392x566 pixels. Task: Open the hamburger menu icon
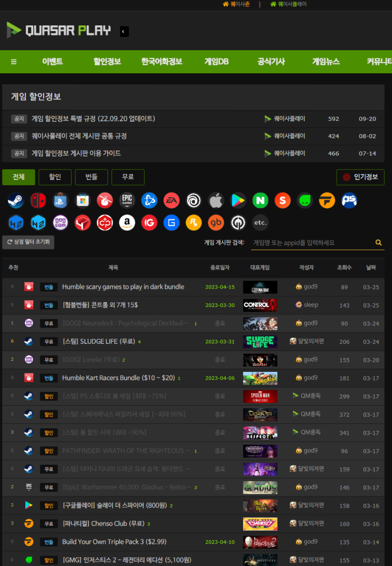coord(14,62)
